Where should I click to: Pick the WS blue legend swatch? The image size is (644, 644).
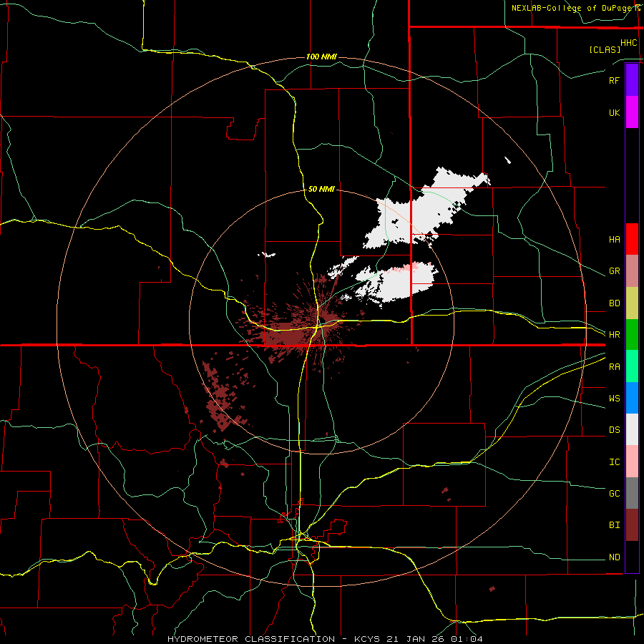(632, 398)
